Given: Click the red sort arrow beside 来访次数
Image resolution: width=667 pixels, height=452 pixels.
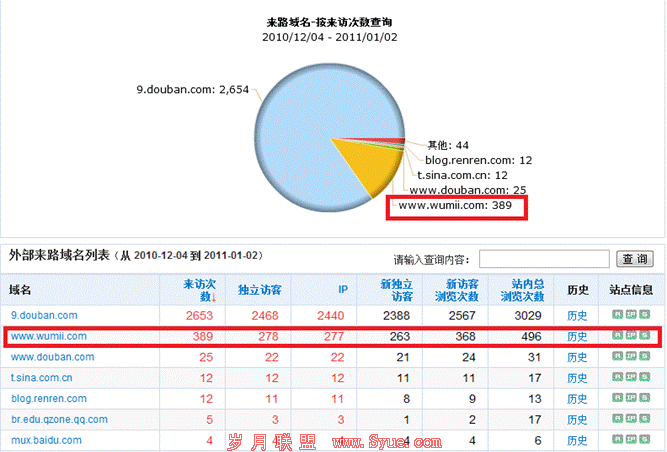Looking at the screenshot, I should coord(214,297).
